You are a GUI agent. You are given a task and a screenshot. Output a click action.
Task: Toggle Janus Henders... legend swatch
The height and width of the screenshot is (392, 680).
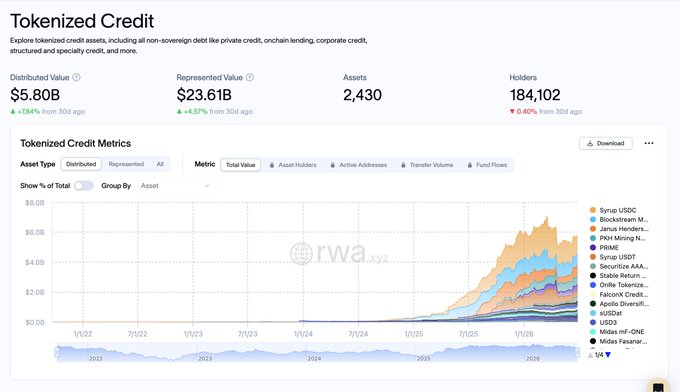(x=593, y=229)
